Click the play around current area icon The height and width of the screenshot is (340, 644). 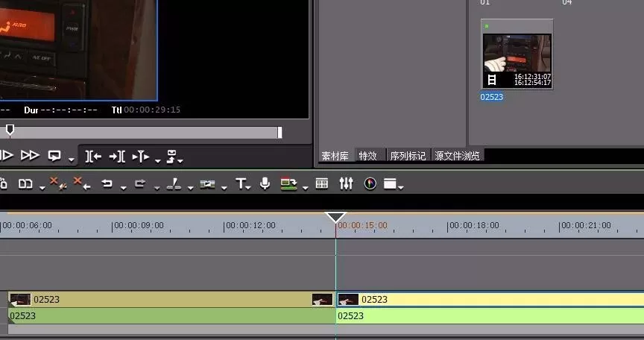pyautogui.click(x=140, y=157)
